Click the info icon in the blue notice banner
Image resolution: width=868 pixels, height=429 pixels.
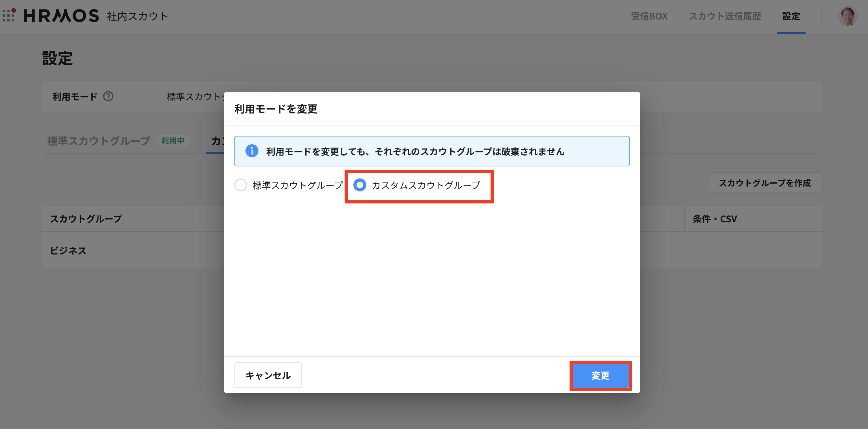(x=252, y=151)
